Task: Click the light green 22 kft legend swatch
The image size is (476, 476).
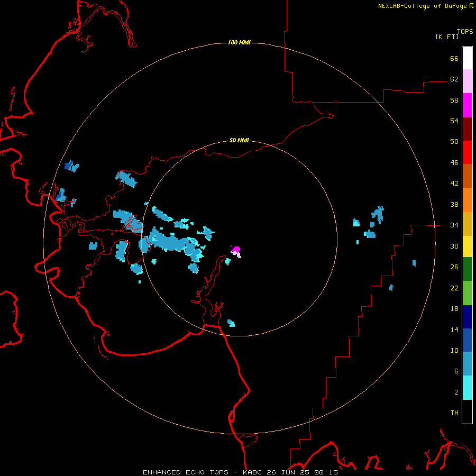Action: click(x=467, y=293)
